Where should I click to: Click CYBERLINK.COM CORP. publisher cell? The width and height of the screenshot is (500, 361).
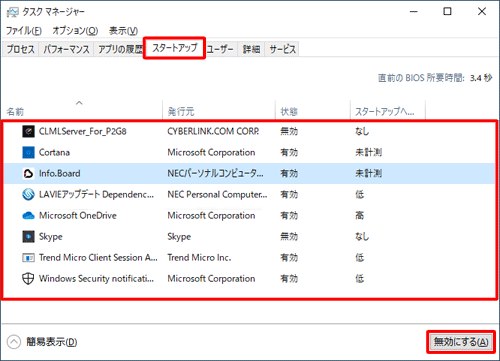pos(213,131)
